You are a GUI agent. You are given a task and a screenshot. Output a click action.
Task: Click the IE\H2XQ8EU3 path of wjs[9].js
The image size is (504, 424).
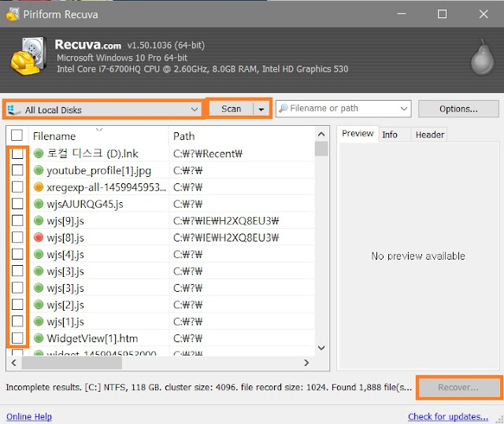coord(226,221)
